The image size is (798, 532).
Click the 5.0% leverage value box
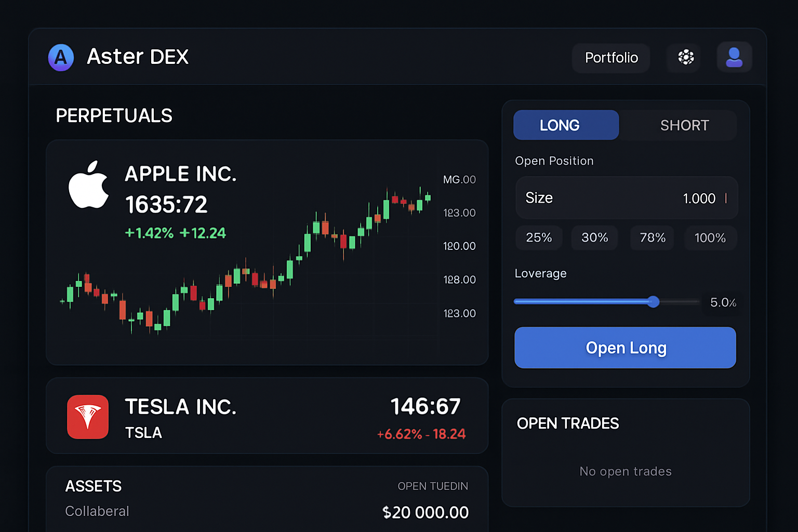pyautogui.click(x=723, y=302)
